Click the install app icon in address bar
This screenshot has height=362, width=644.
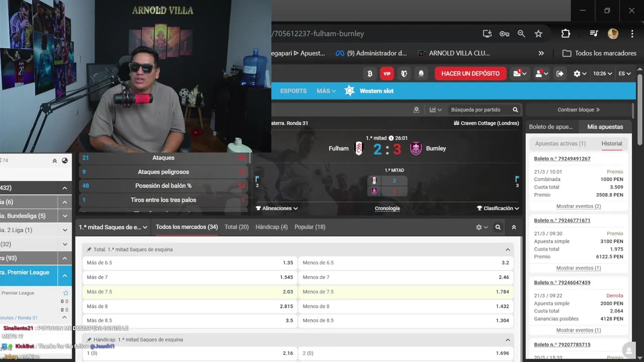click(487, 34)
